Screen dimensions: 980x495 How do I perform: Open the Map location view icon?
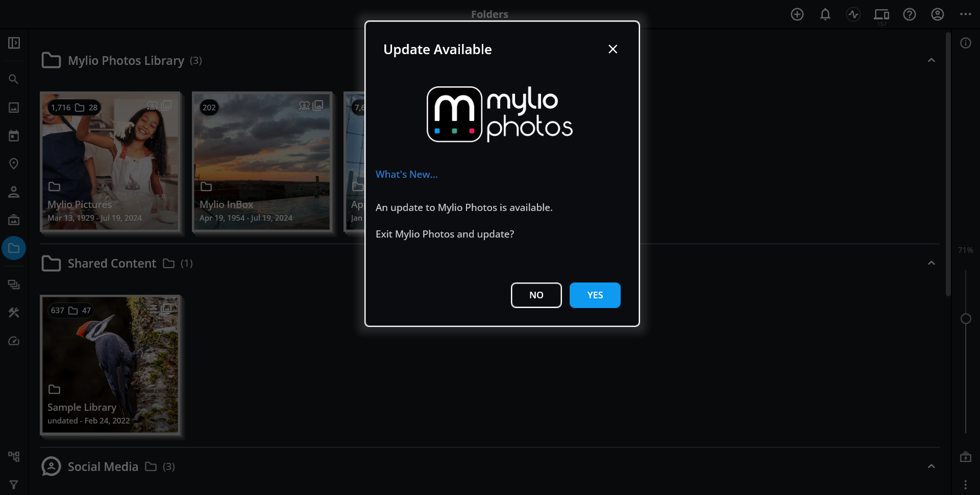[14, 163]
